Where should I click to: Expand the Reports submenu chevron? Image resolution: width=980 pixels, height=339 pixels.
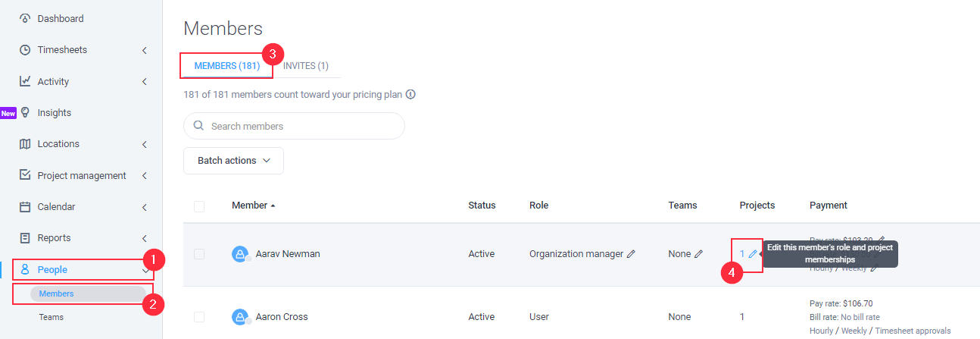tap(144, 238)
